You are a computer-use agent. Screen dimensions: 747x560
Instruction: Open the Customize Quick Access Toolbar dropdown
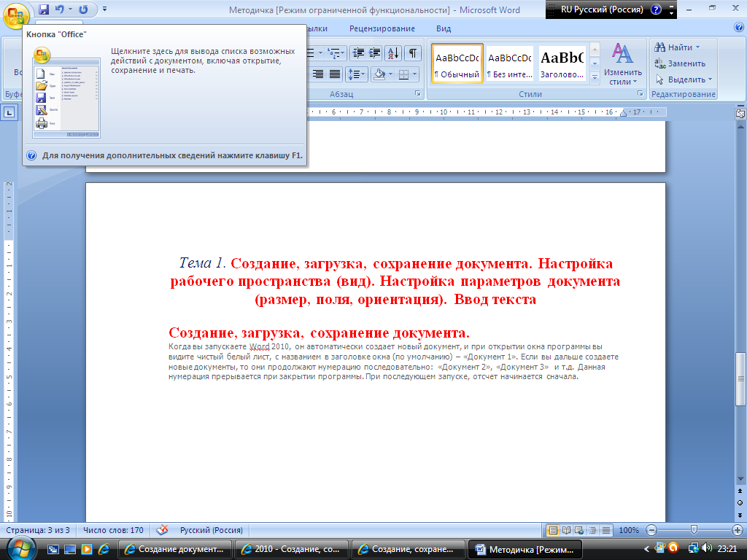click(105, 9)
